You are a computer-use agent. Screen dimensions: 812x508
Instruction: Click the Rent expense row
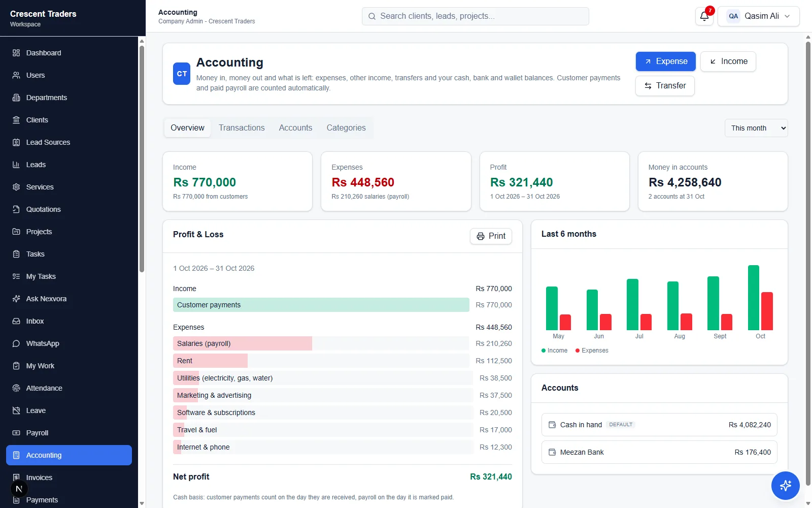click(343, 361)
